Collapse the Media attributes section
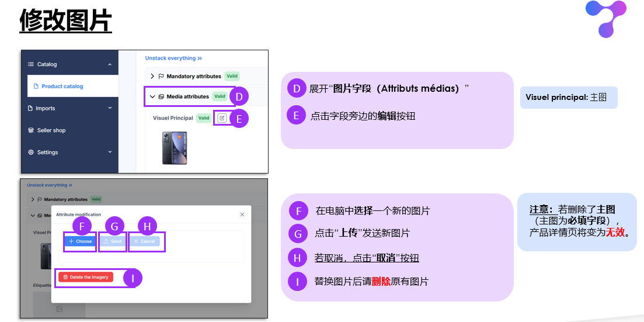The image size is (644, 322). click(x=152, y=96)
